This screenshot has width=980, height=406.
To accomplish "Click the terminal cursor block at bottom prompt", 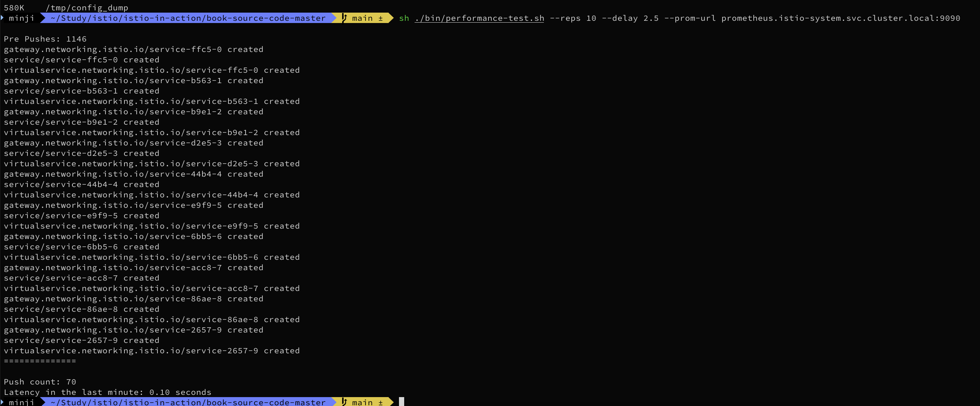I will pyautogui.click(x=401, y=402).
